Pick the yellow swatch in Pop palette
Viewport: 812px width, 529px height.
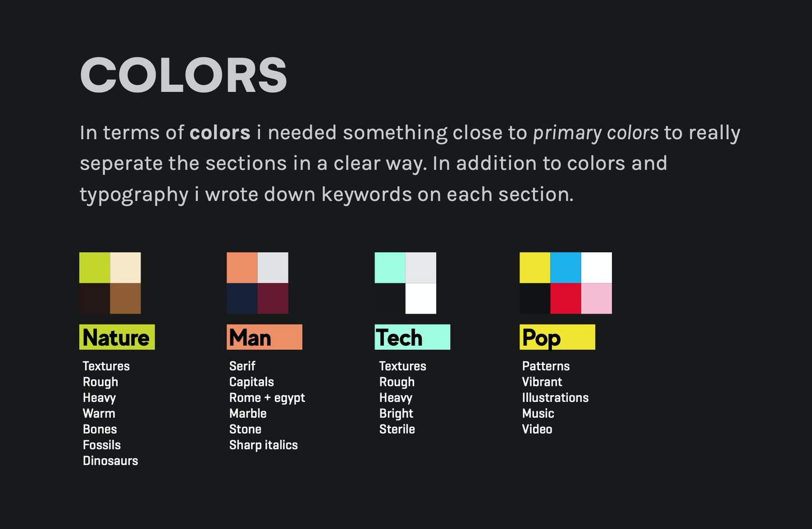coord(535,267)
